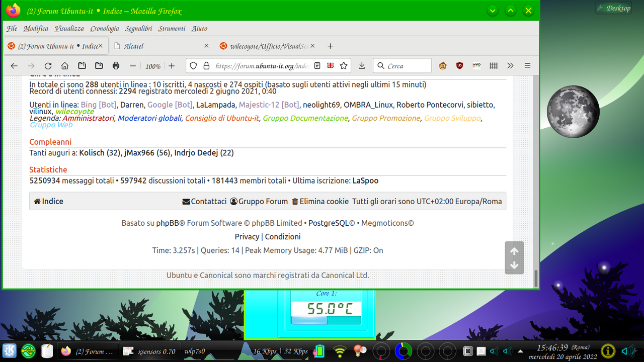Viewport: 644px width, 362px height.
Task: Open the Contattaci contact link
Action: (x=204, y=201)
